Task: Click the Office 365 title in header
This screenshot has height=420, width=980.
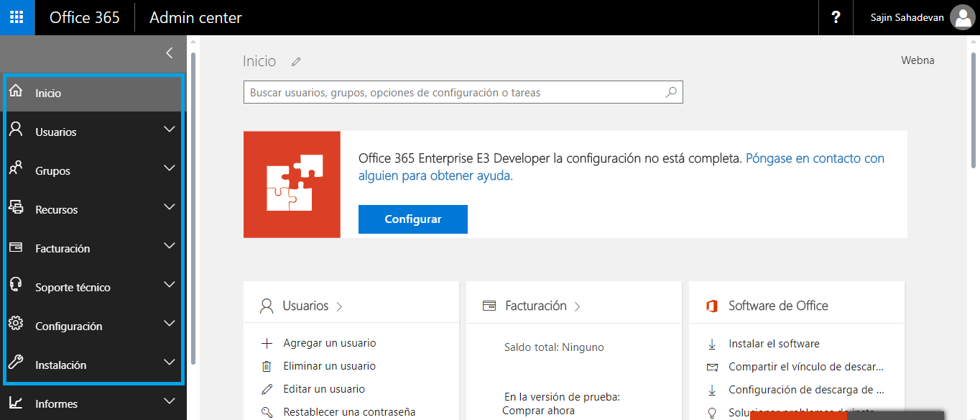Action: (84, 17)
